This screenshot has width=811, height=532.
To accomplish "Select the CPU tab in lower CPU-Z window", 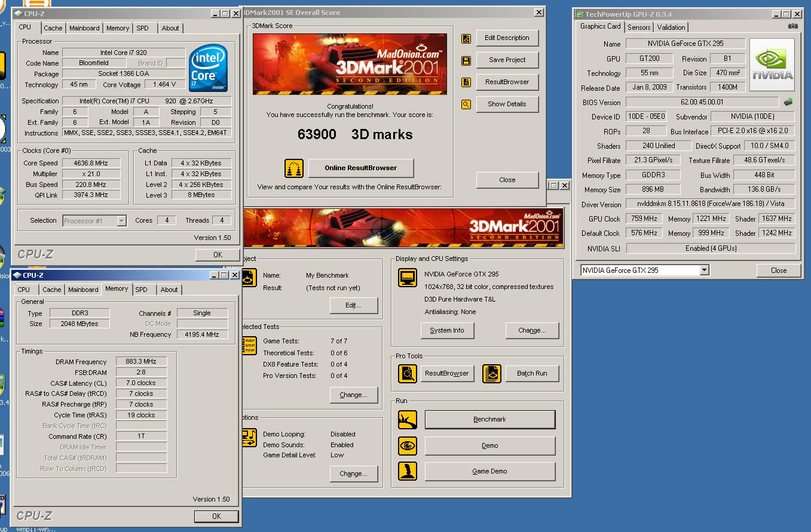I will 24,290.
